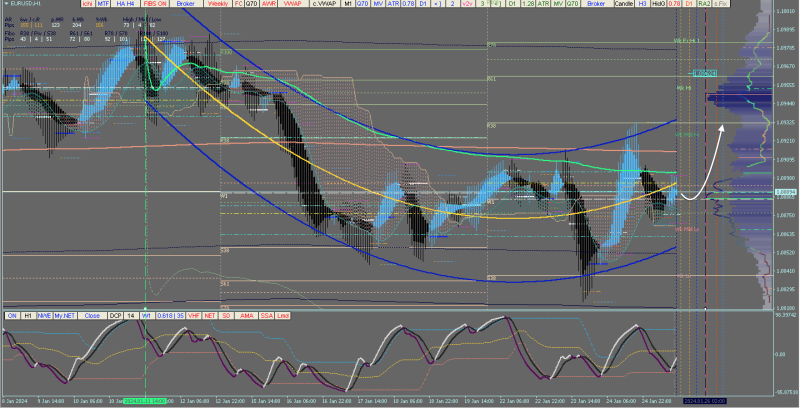Toggle the Candle display button
Viewport: 800px width, 408px height.
point(623,4)
